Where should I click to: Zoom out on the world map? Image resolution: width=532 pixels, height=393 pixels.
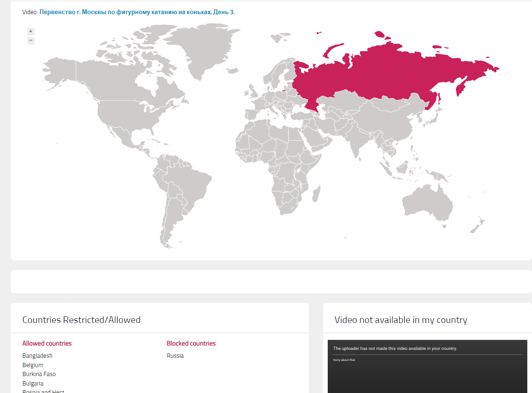(x=31, y=40)
